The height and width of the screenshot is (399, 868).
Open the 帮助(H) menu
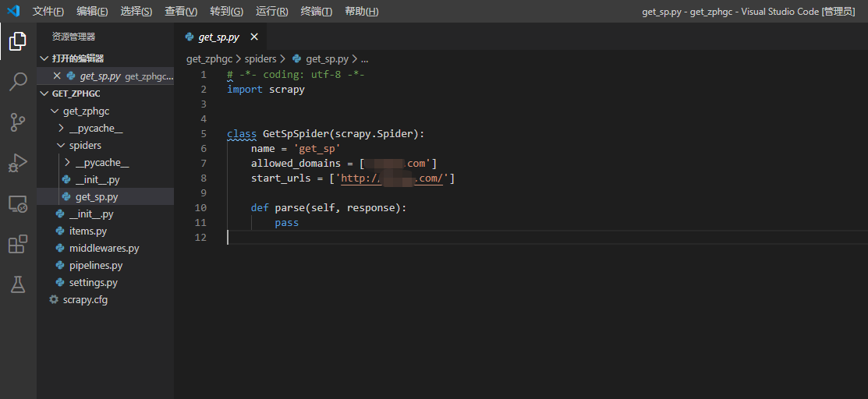pyautogui.click(x=362, y=12)
